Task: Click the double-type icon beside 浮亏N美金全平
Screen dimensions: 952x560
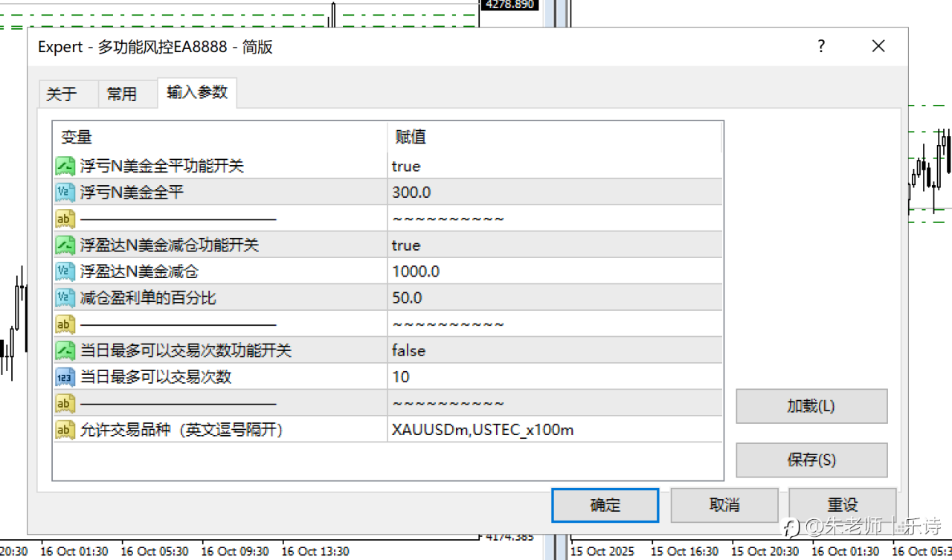Action: click(65, 193)
